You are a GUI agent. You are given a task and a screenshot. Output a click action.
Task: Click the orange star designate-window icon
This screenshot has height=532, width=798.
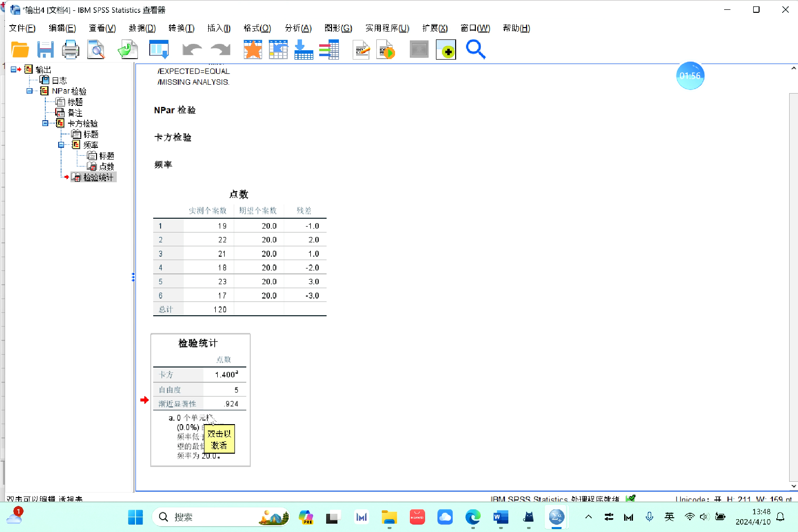click(253, 49)
